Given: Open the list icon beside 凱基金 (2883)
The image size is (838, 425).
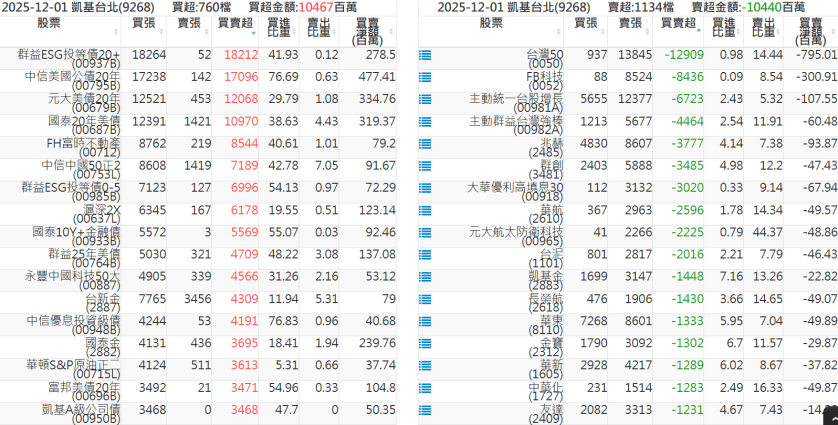Looking at the screenshot, I should point(425,276).
